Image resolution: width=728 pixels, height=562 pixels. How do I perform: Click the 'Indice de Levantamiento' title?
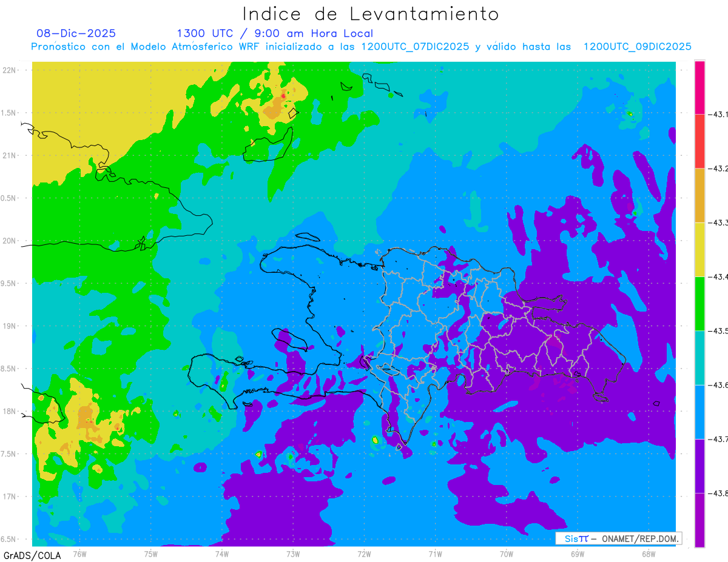371,14
